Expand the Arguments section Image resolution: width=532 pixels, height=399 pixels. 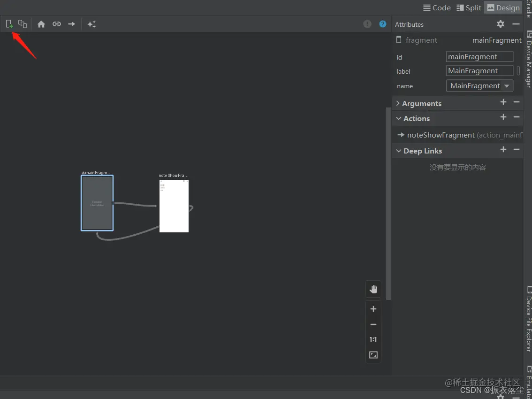pyautogui.click(x=398, y=103)
